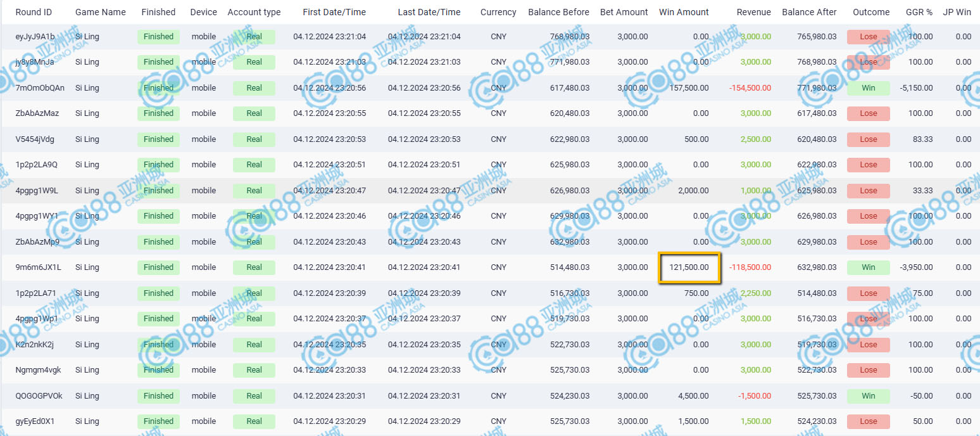Click Lose badge in V5454jVdg row
This screenshot has height=436, width=980.
[869, 139]
